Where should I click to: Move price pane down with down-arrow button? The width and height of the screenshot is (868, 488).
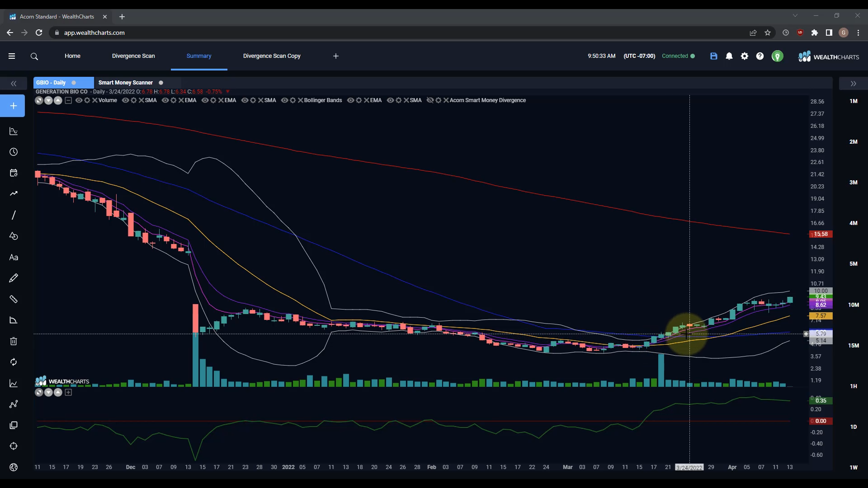[48, 100]
